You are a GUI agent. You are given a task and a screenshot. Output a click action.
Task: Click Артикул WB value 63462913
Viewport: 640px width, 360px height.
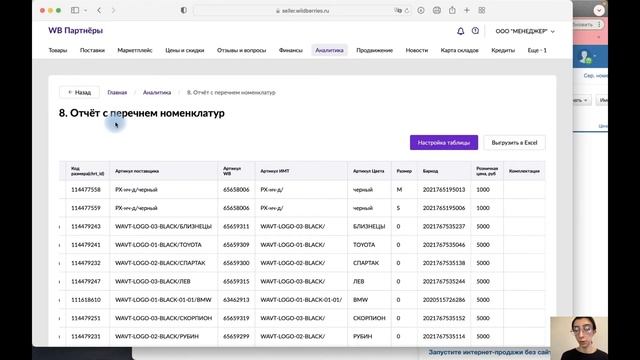(236, 300)
